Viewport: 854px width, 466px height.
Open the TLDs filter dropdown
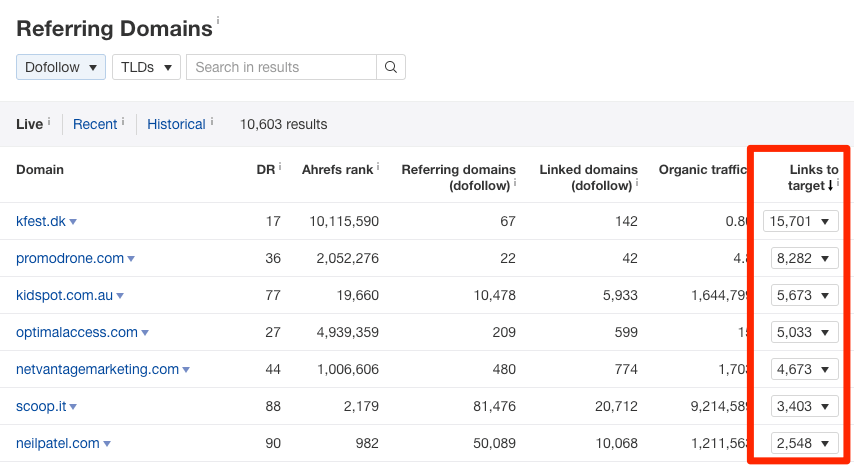coord(146,67)
